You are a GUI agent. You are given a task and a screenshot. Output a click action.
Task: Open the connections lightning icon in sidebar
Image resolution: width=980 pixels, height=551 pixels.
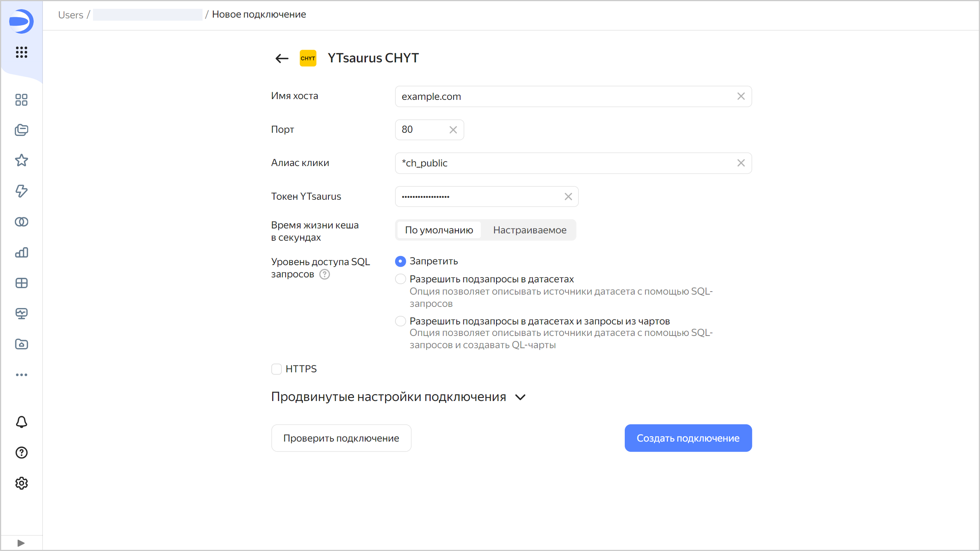(21, 191)
